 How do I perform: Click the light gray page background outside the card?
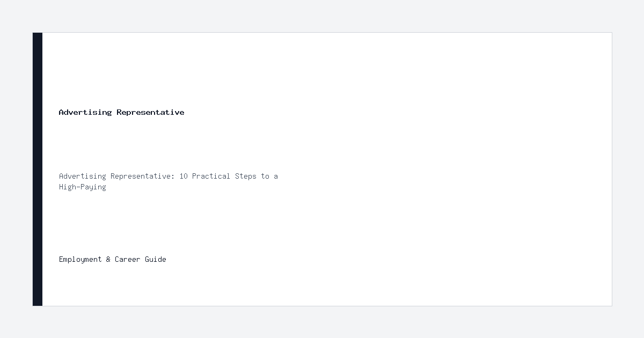(x=322, y=16)
